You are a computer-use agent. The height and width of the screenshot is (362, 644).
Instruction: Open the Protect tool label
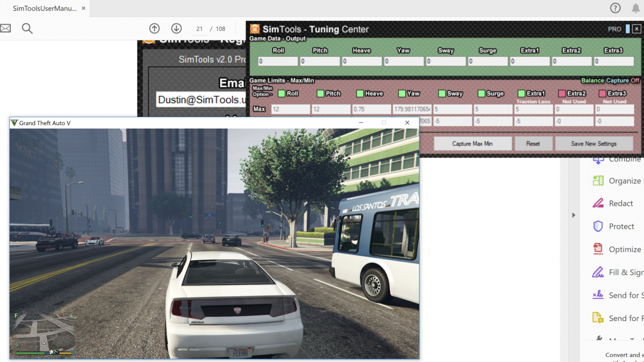click(621, 226)
